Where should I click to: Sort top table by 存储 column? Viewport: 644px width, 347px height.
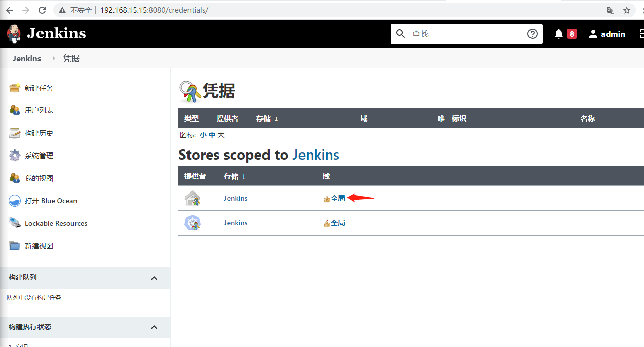tap(267, 119)
